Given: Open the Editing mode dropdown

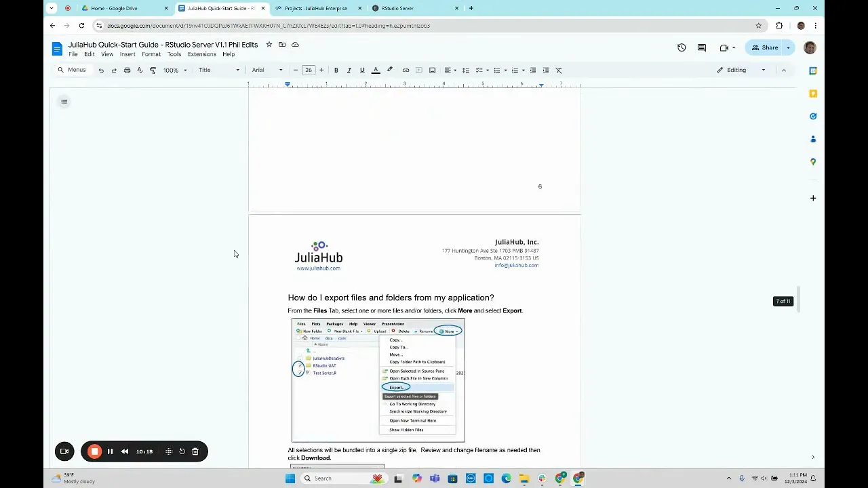Looking at the screenshot, I should tap(741, 70).
